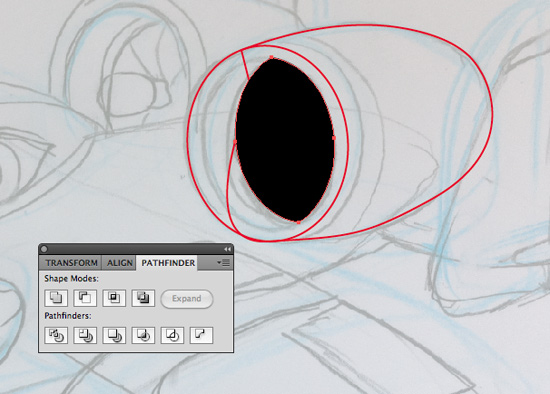Screen dimensions: 550x394
Task: Select the black pupil shape
Action: pyautogui.click(x=284, y=140)
